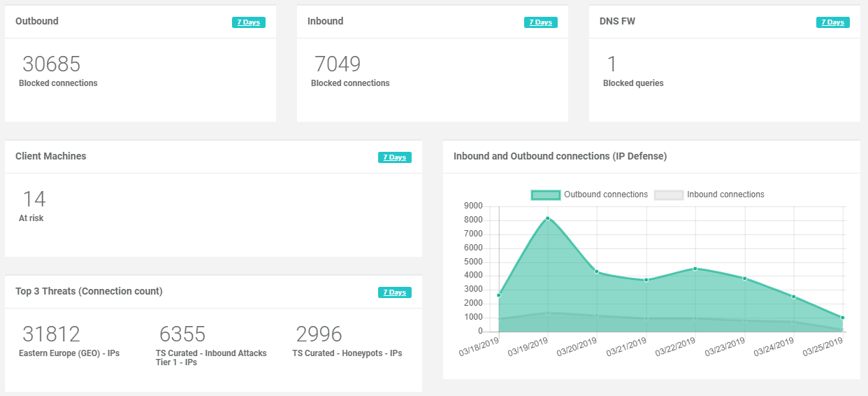Click the outbound data point on 03/22/2019

(695, 269)
